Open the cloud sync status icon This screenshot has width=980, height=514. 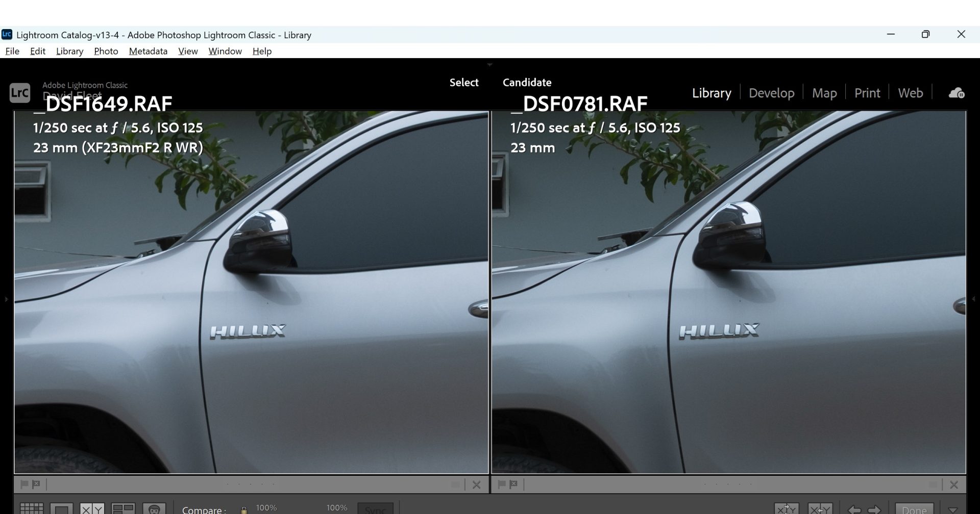[x=956, y=93]
